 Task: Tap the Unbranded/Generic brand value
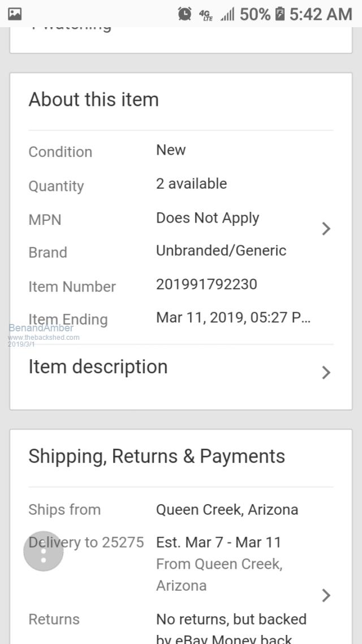(x=221, y=250)
